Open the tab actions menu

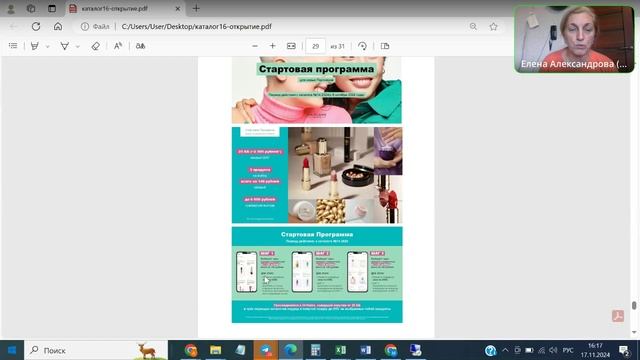pyautogui.click(x=52, y=9)
